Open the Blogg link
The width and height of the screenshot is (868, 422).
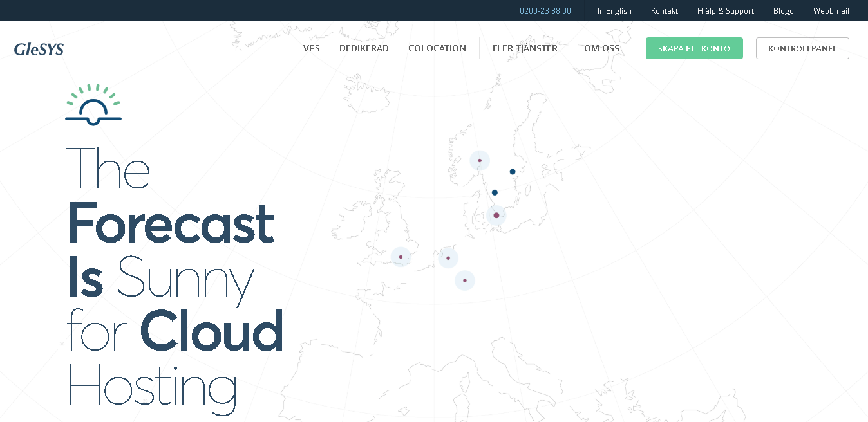point(784,11)
